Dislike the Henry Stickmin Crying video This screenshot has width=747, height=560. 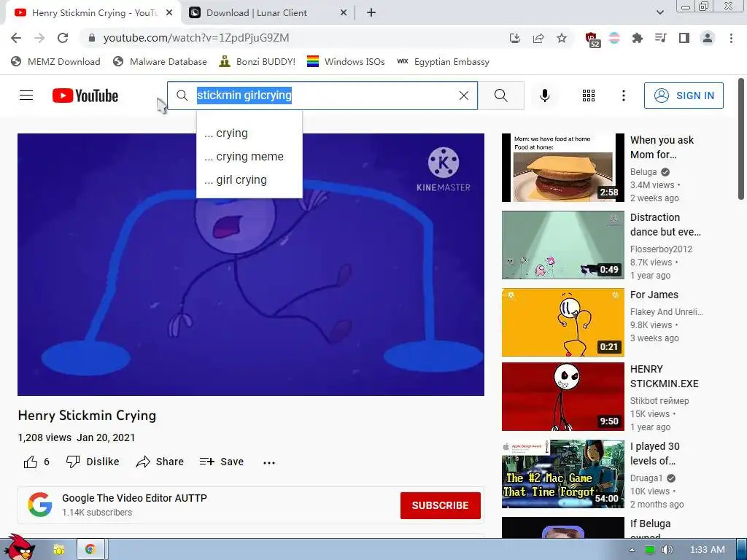pos(93,462)
